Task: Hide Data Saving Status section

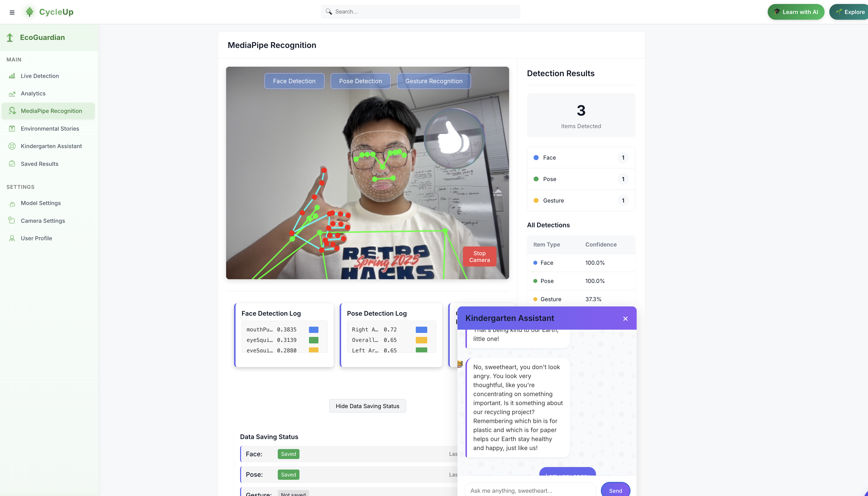Action: tap(367, 406)
